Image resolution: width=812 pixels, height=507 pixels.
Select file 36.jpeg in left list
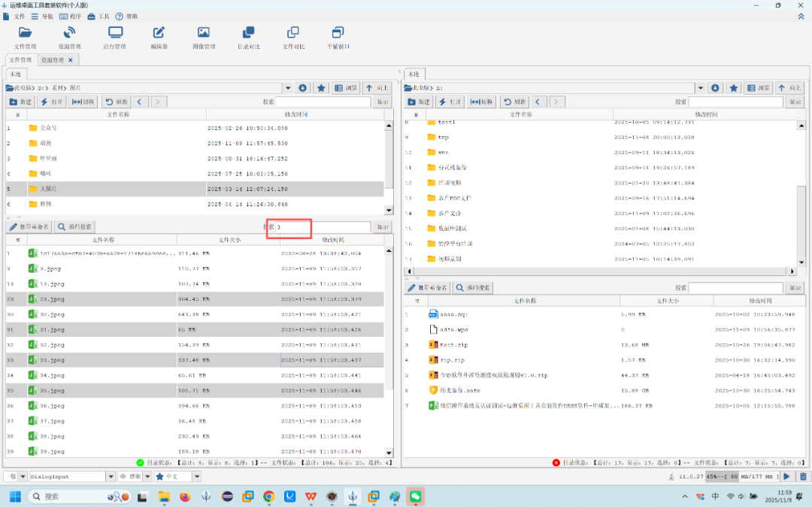tap(195, 406)
